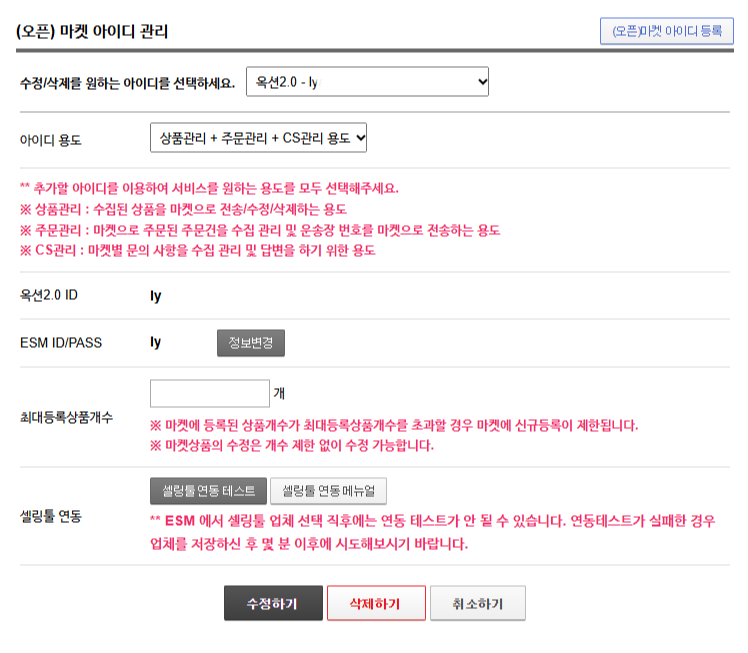Open the 옥션2.0 - ly account dropdown
This screenshot has height=653, width=748.
[x=367, y=82]
